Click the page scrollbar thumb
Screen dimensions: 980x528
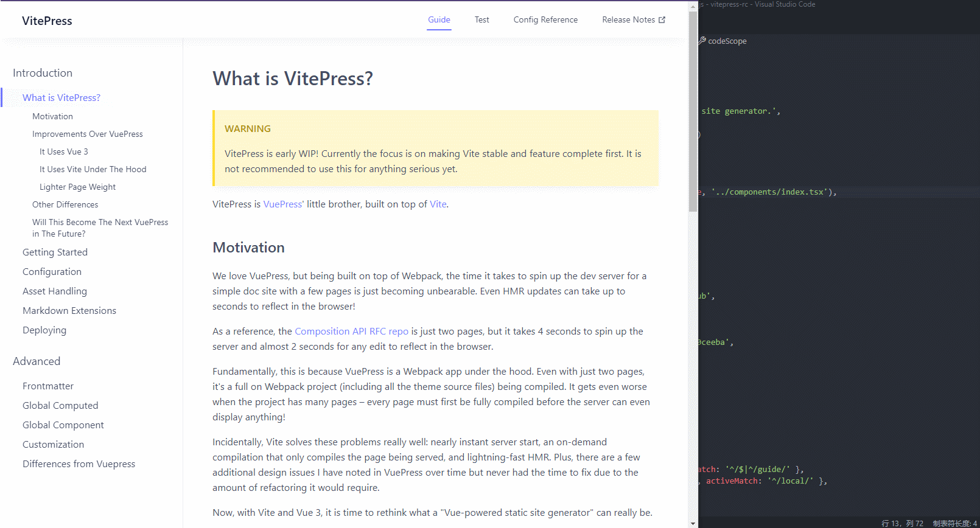point(693,112)
